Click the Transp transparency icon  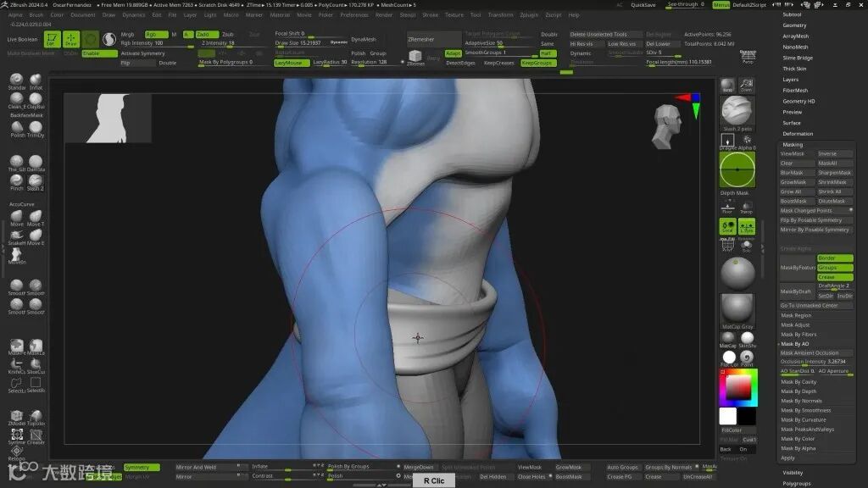click(x=747, y=208)
